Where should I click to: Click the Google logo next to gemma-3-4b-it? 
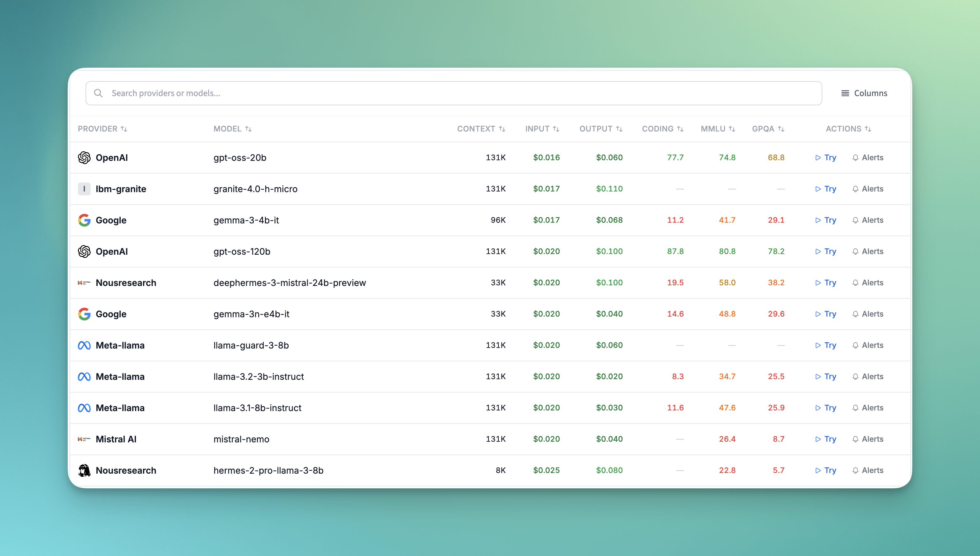(x=84, y=220)
